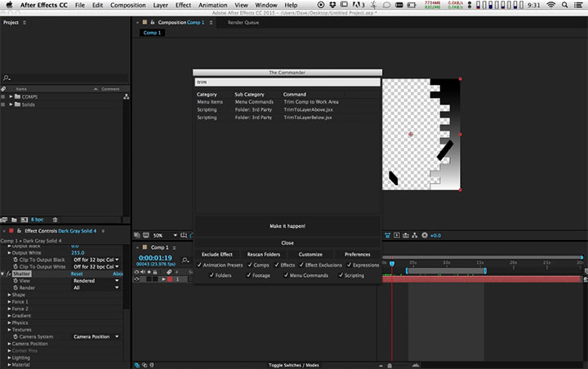Open the 50% magnification dropdown
The image size is (588, 369).
165,235
